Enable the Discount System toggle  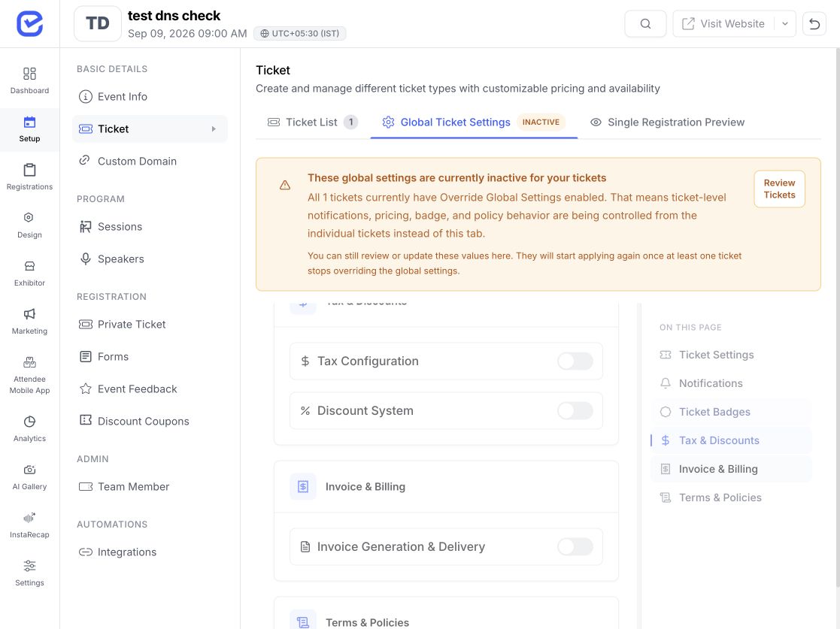575,410
